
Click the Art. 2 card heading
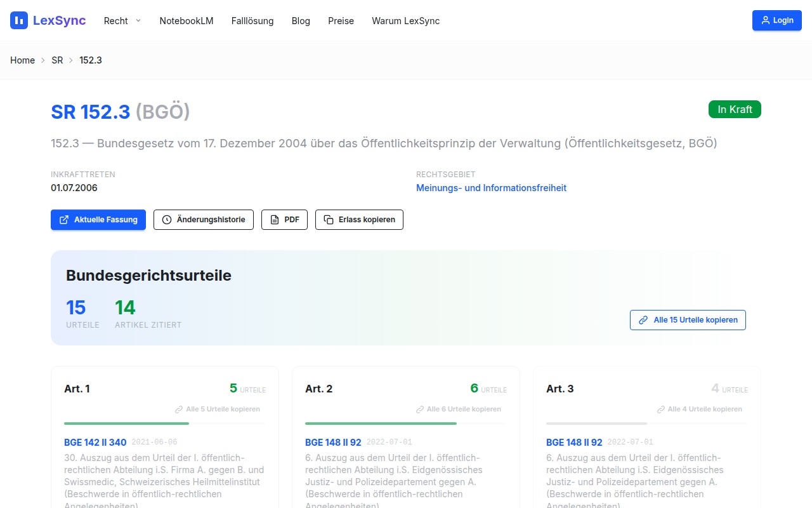point(319,389)
